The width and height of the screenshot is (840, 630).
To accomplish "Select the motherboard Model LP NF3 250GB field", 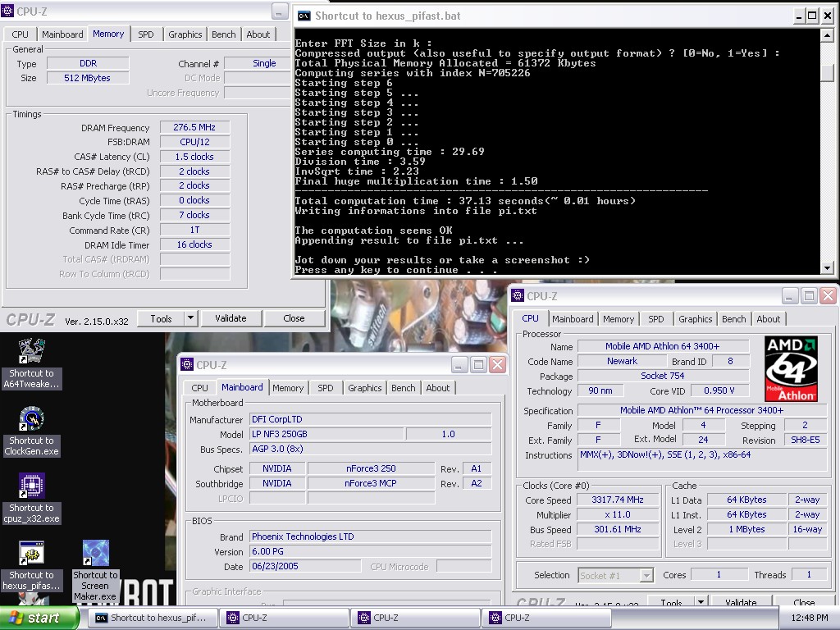I will pyautogui.click(x=326, y=434).
